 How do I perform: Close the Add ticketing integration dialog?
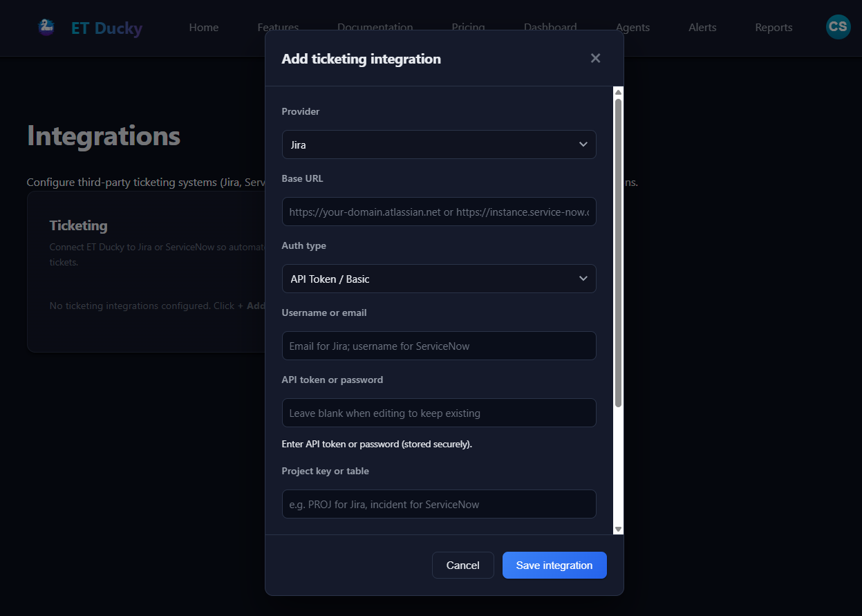[595, 58]
